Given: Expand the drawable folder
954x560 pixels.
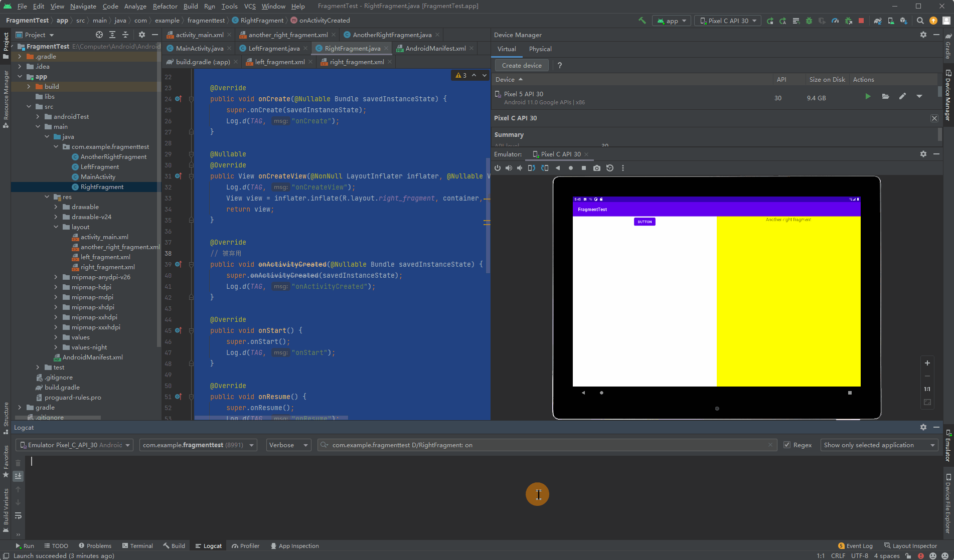Looking at the screenshot, I should click(56, 207).
